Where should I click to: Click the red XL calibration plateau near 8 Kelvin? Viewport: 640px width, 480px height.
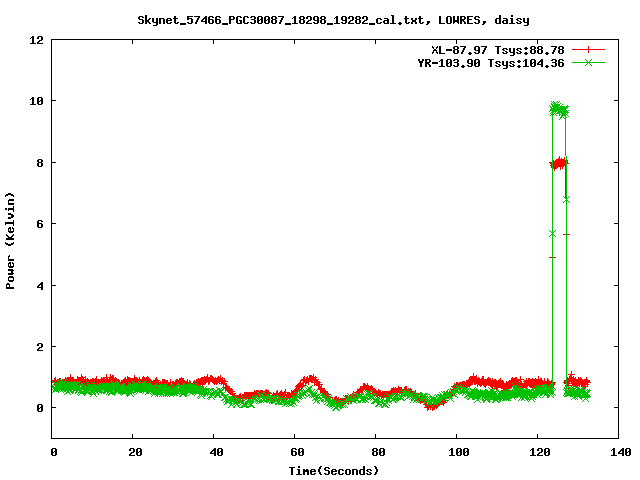point(559,164)
